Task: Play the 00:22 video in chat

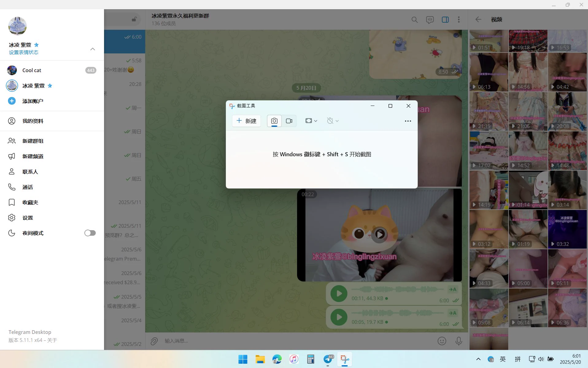Action: pos(380,235)
